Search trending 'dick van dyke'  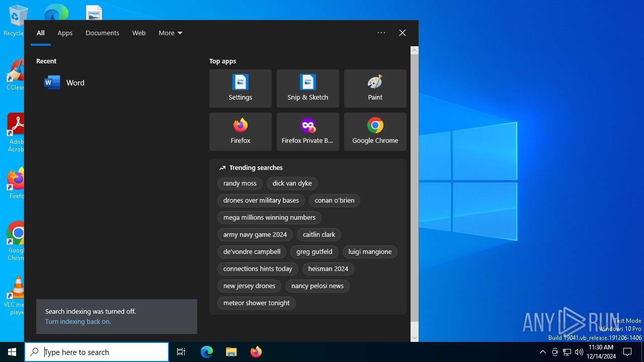[292, 184]
